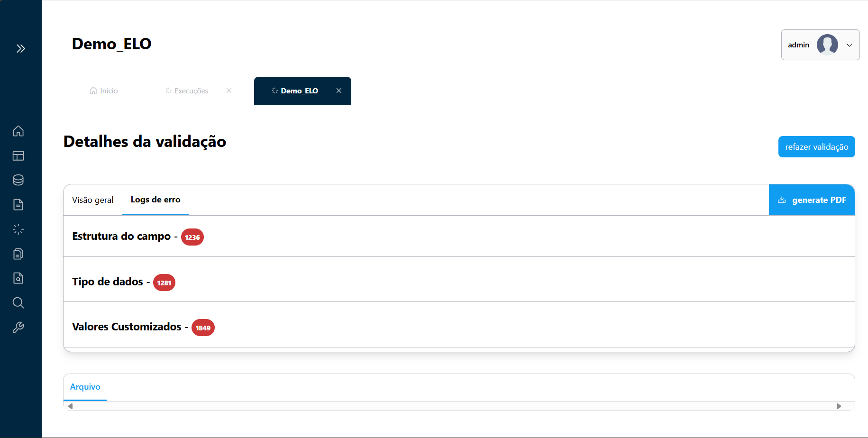Switch to the Execuções tab
This screenshot has width=868, height=438.
[187, 91]
